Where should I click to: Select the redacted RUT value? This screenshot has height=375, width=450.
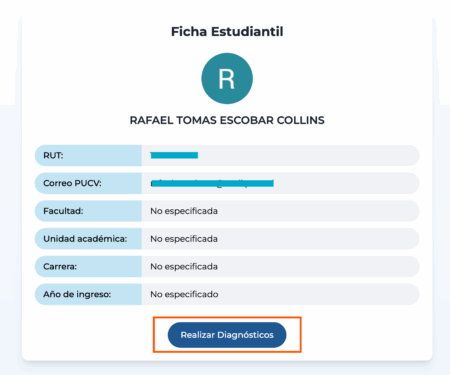point(174,155)
